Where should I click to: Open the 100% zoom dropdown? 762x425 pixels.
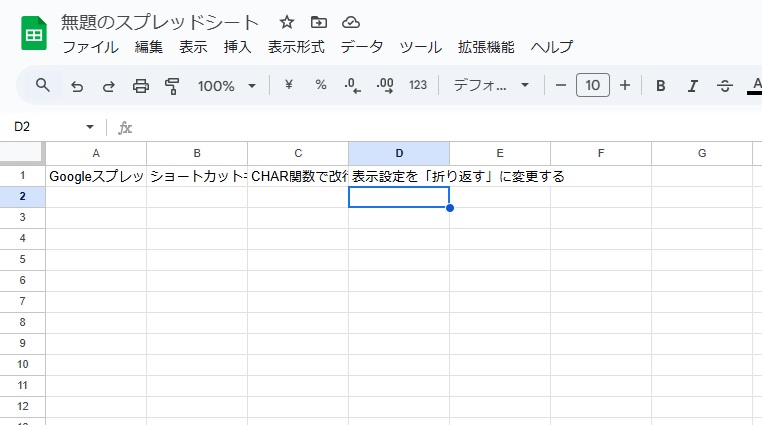pyautogui.click(x=226, y=86)
